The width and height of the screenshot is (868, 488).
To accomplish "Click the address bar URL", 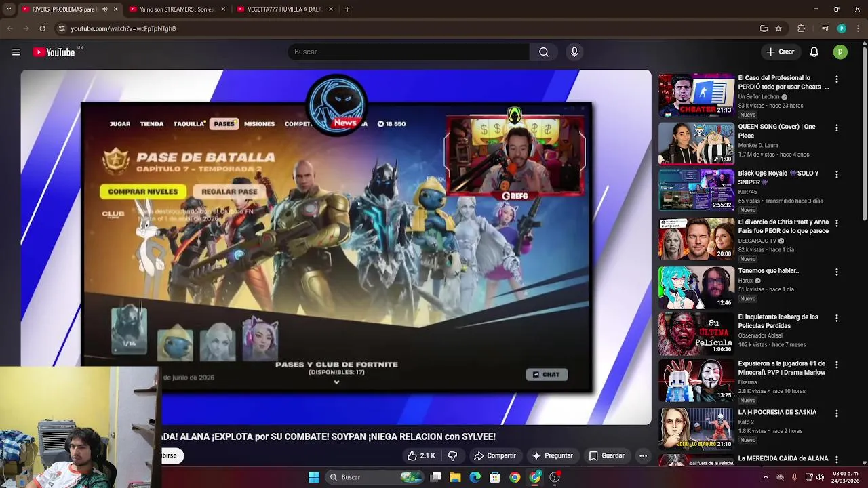I will [123, 28].
